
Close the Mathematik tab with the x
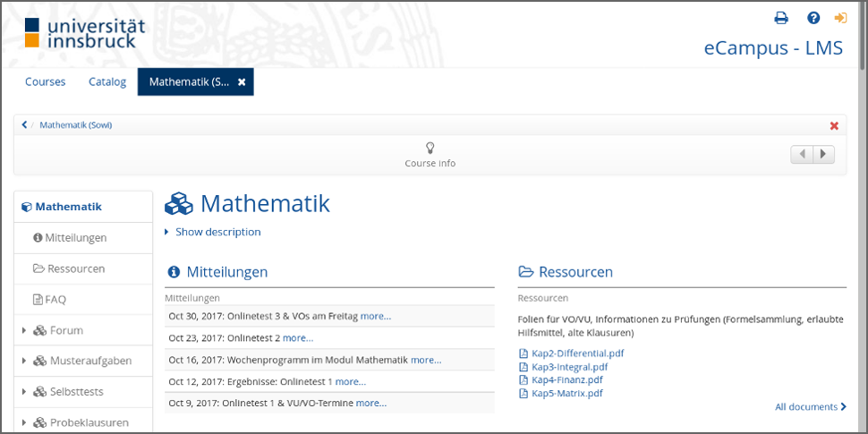coord(242,82)
